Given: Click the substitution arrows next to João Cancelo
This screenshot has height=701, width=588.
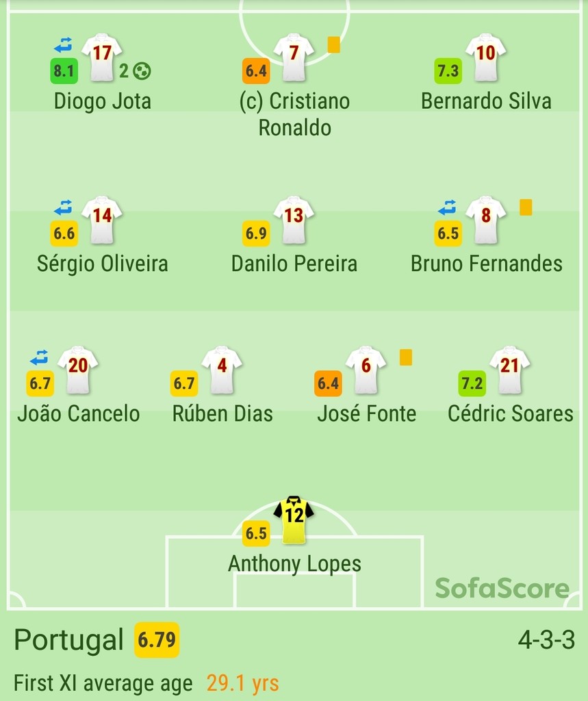Looking at the screenshot, I should (39, 357).
